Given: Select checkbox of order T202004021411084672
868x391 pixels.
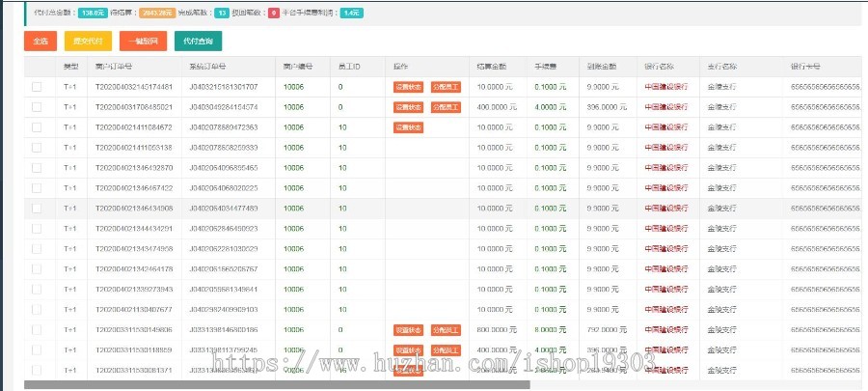Looking at the screenshot, I should coord(37,127).
